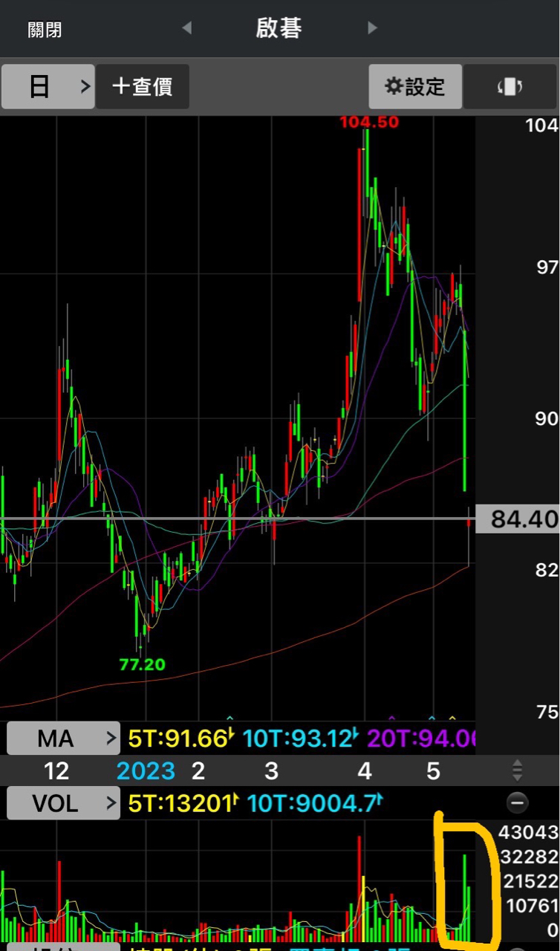
Task: Tap the 關閉 close button
Action: [x=45, y=30]
